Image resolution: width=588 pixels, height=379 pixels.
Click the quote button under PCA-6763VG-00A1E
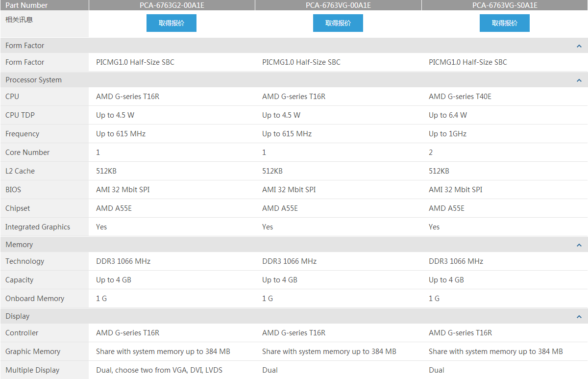point(338,23)
